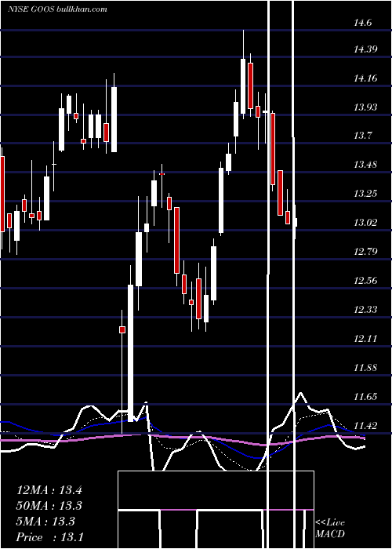Click the 13.25 price axis label
Screen dimensions: 392x549
365,193
